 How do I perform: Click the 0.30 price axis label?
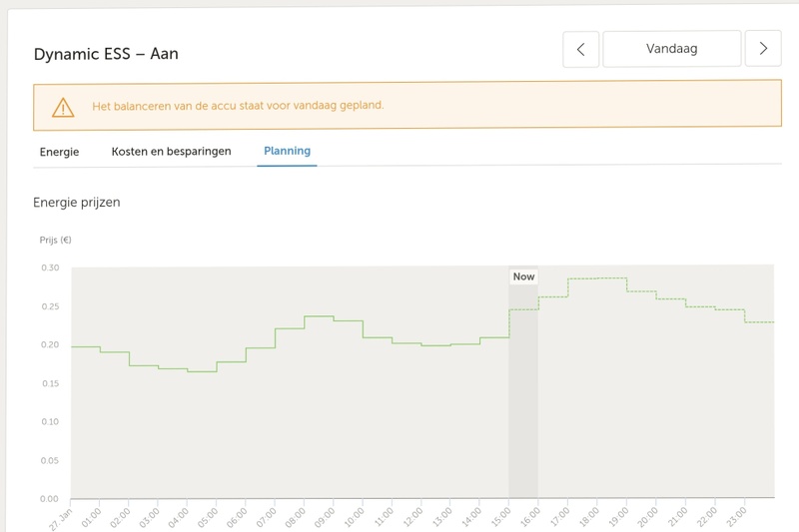coord(50,268)
